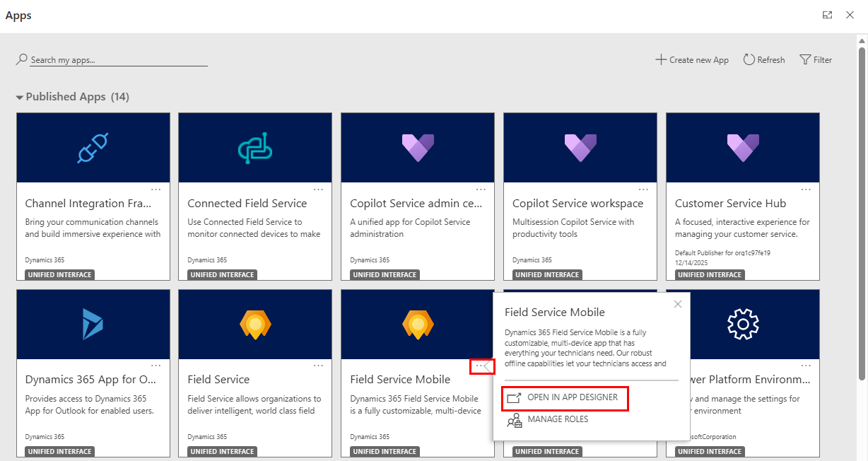868x461 pixels.
Task: Open more options for Field Service app
Action: (319, 366)
